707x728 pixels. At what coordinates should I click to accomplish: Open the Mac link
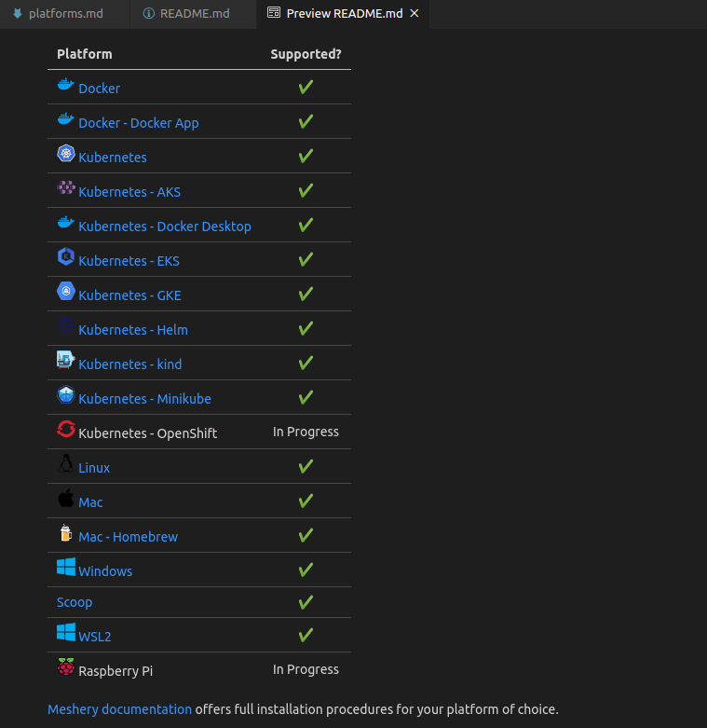coord(90,502)
